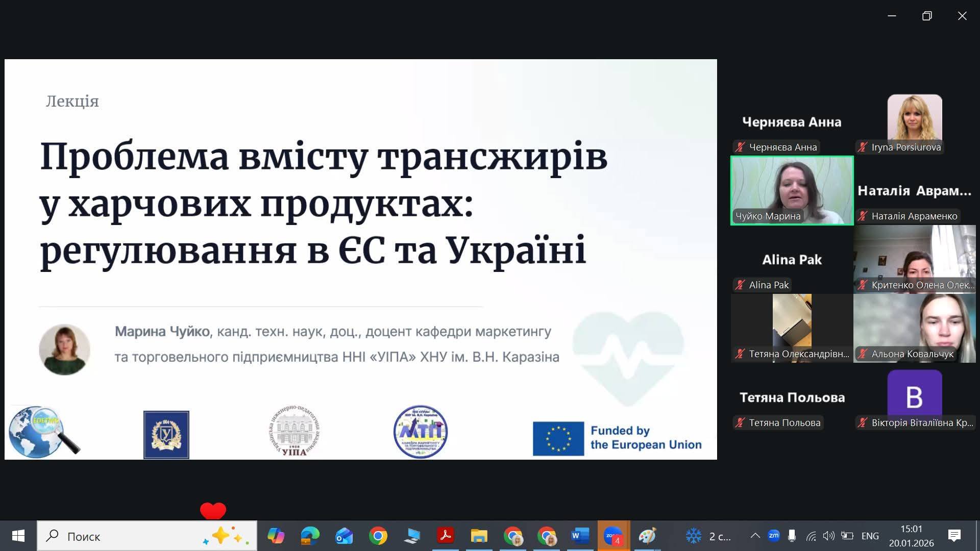Launch Paint from the taskbar

(x=647, y=536)
